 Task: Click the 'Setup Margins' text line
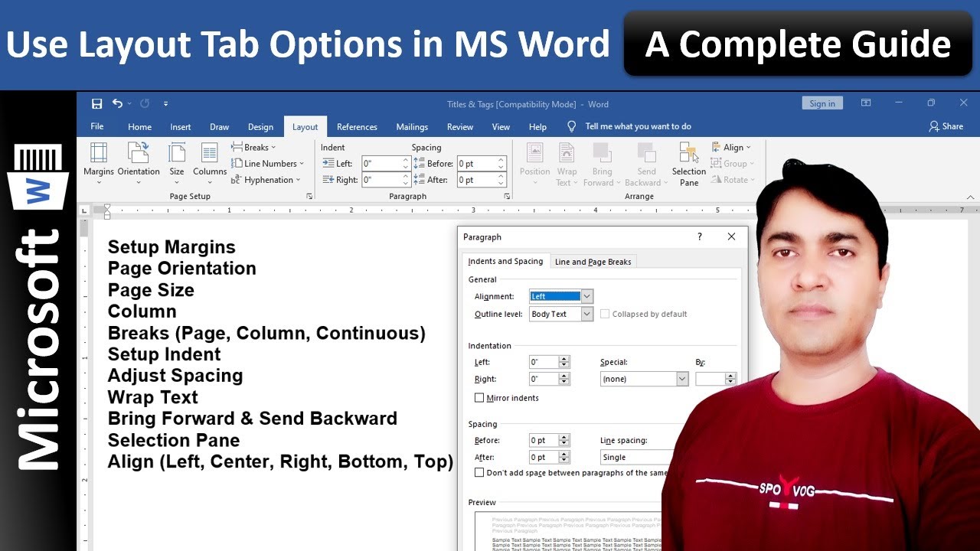coord(171,247)
